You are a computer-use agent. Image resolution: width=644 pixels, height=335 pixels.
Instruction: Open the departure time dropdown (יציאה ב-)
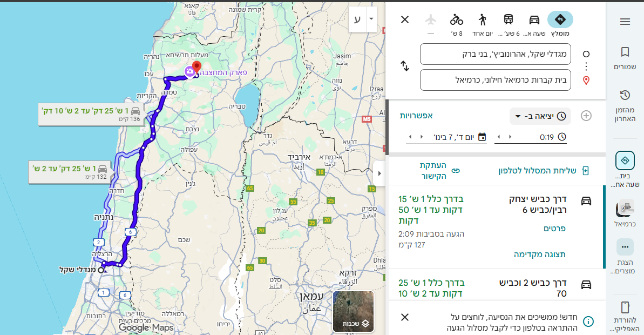point(540,116)
